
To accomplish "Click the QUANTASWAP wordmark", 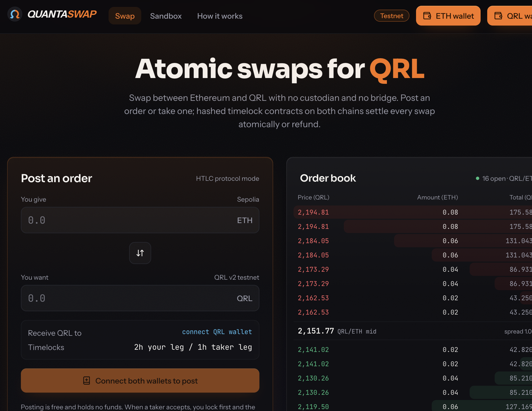I will click(62, 14).
